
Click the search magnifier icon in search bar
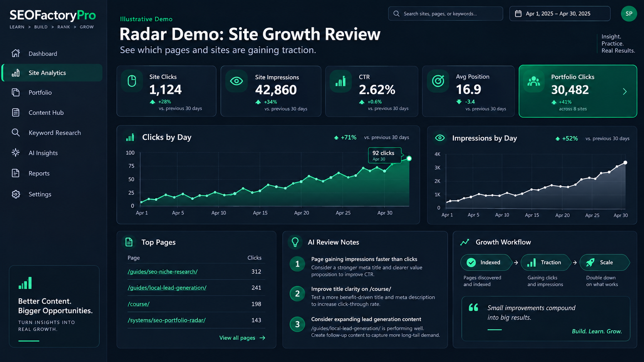396,13
